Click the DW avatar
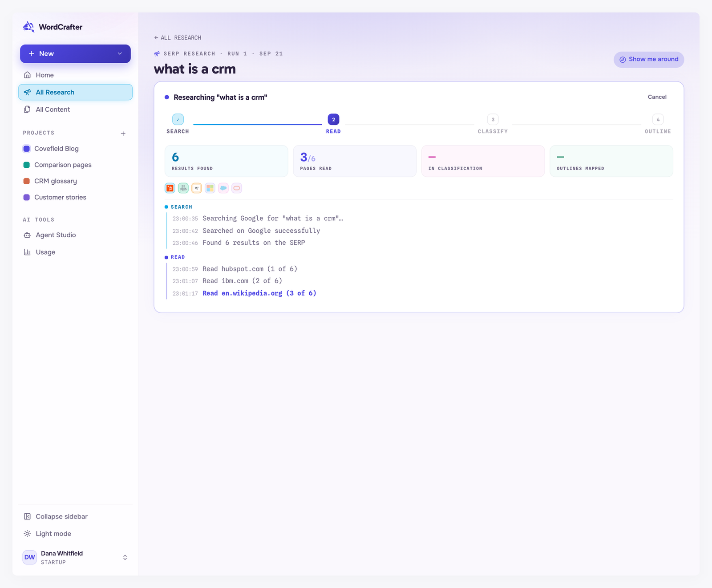 [30, 557]
